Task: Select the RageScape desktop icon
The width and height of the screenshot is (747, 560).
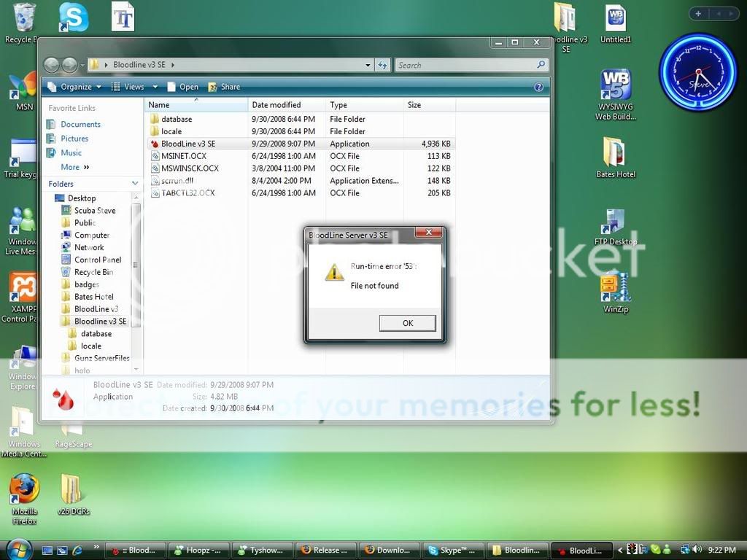Action: click(x=74, y=437)
